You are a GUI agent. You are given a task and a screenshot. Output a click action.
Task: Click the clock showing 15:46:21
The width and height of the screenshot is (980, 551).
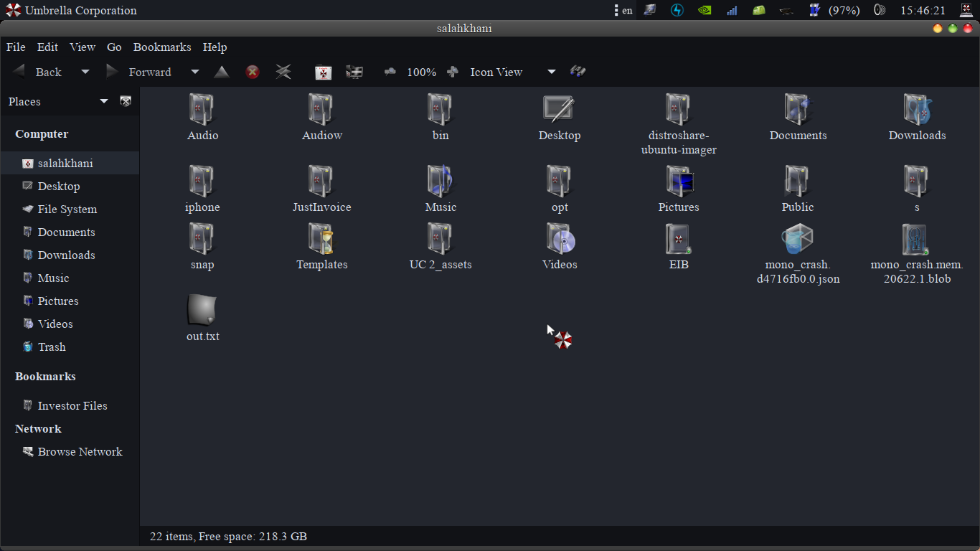(923, 10)
